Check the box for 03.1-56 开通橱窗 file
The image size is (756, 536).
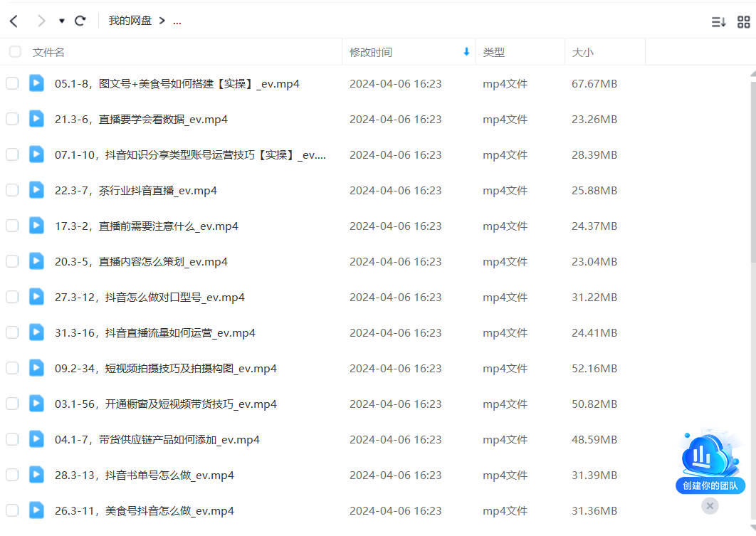click(12, 404)
